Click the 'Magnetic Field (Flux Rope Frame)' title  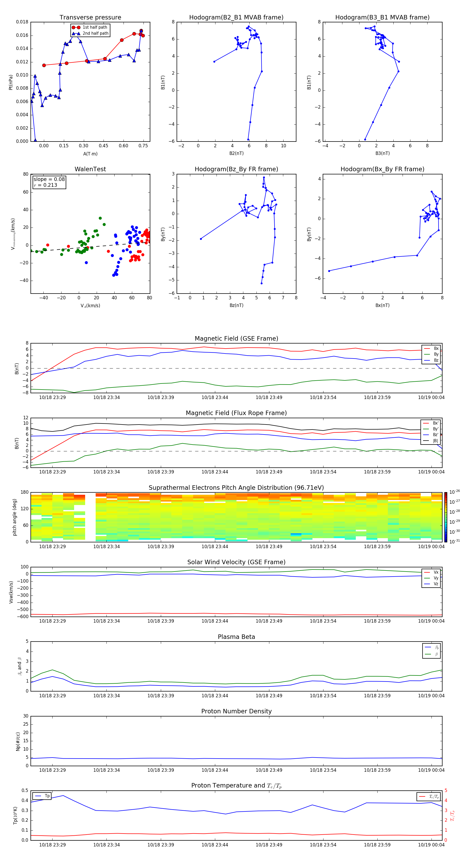pos(236,413)
